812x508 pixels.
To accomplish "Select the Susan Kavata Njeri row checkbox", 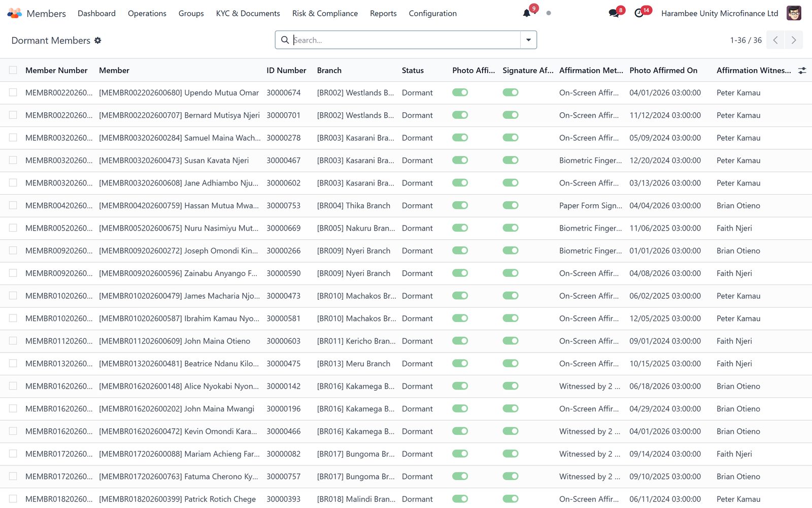I will [13, 160].
